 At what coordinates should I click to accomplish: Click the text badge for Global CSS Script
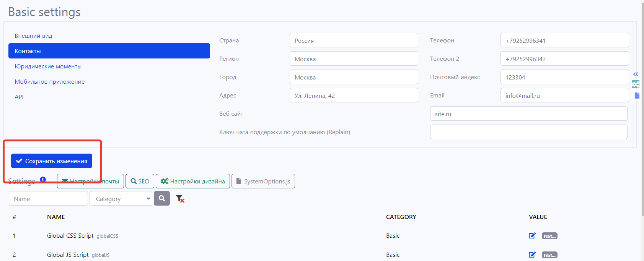click(549, 236)
